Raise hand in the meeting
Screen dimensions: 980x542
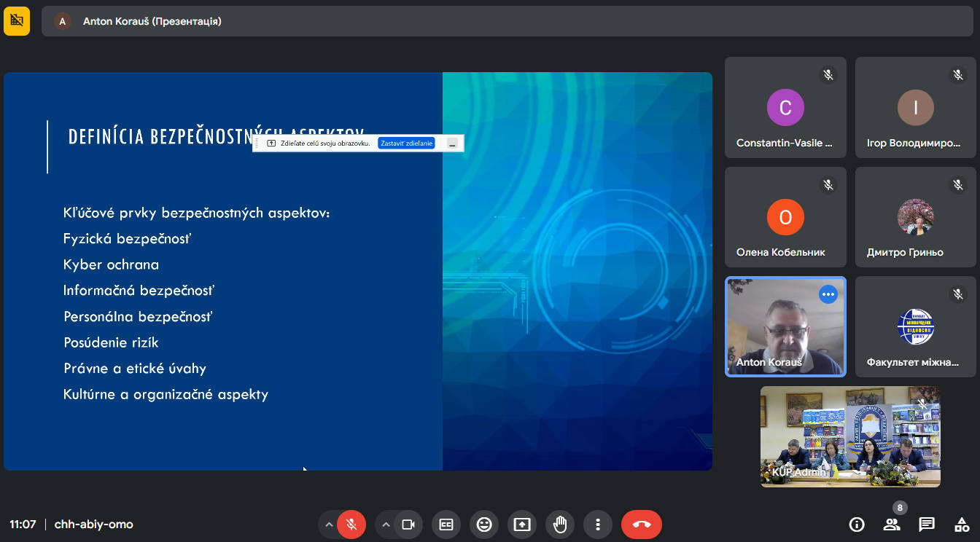pos(560,525)
